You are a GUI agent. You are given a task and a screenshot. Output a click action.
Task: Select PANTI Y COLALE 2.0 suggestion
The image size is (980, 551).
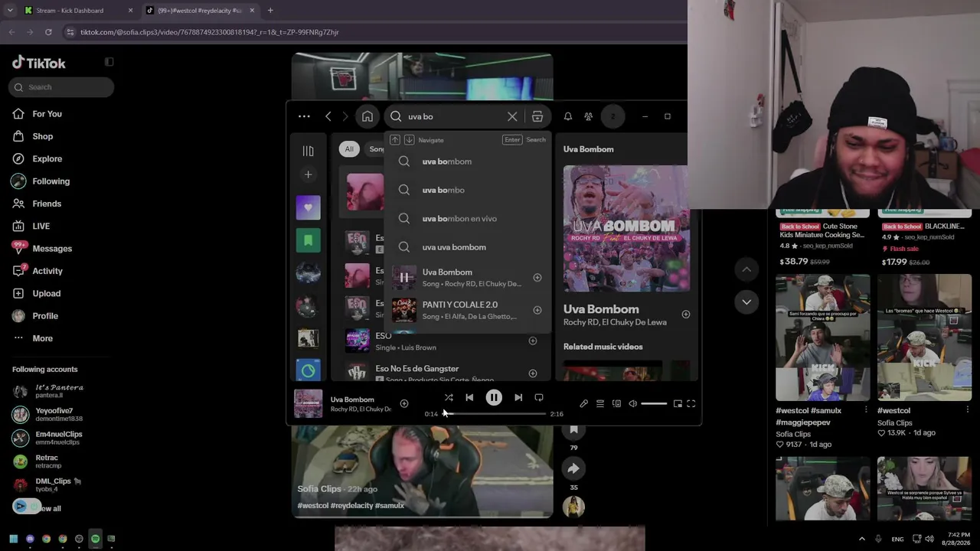pyautogui.click(x=468, y=310)
